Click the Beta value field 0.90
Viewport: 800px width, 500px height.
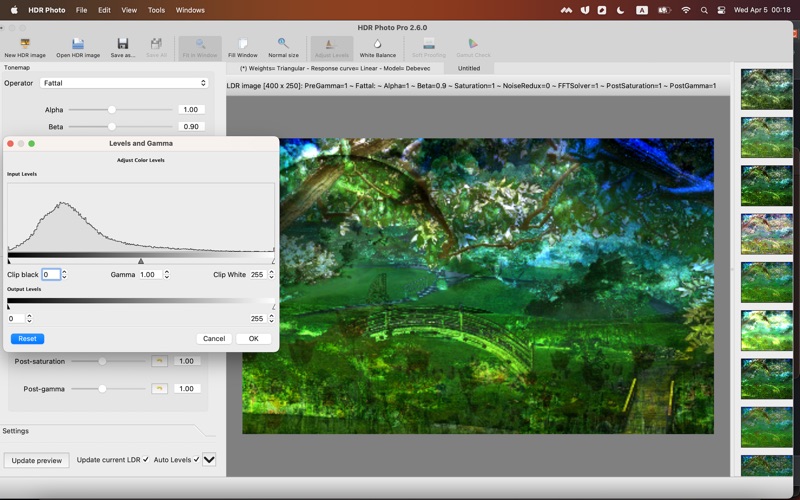click(191, 127)
